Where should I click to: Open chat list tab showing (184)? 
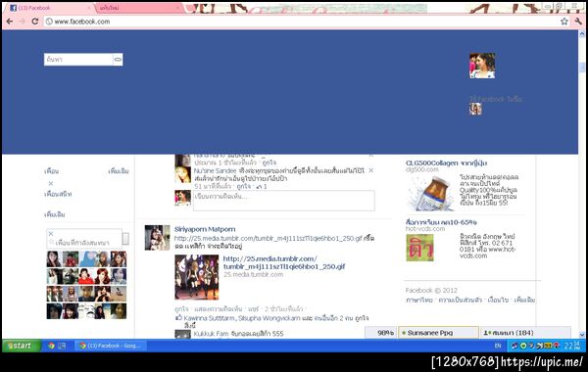525,333
